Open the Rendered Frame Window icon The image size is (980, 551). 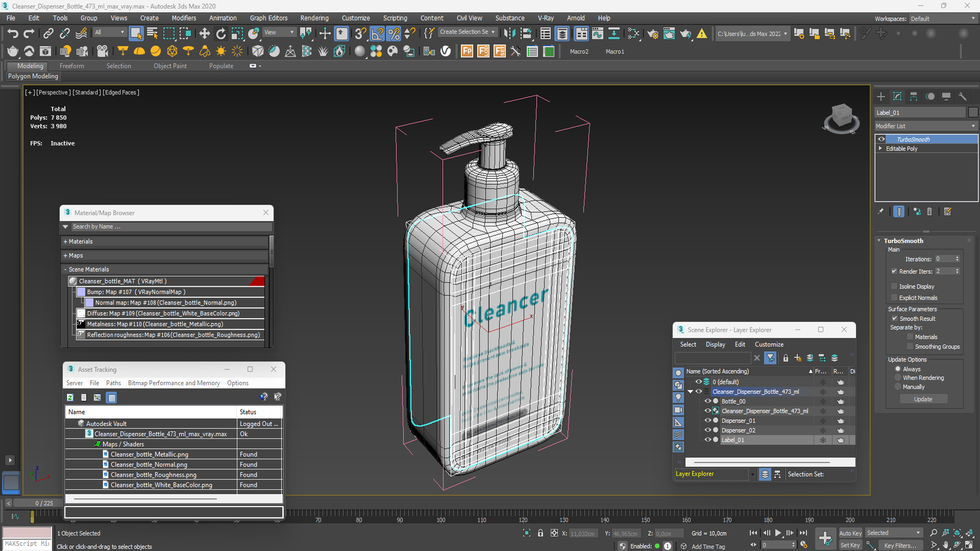click(x=669, y=34)
